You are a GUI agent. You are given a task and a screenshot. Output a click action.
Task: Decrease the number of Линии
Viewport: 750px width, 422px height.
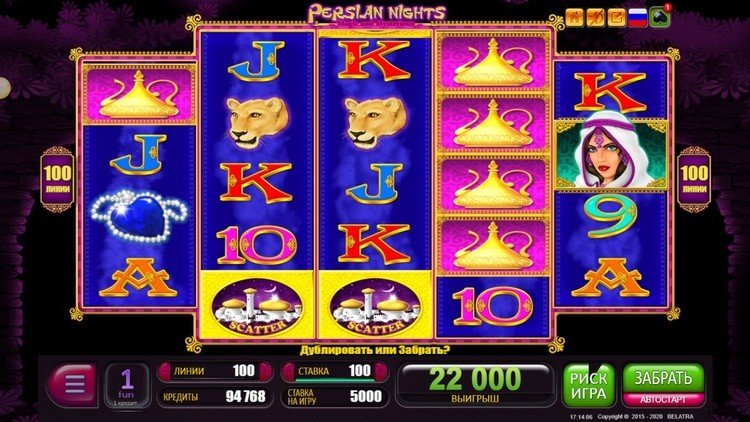(x=165, y=371)
